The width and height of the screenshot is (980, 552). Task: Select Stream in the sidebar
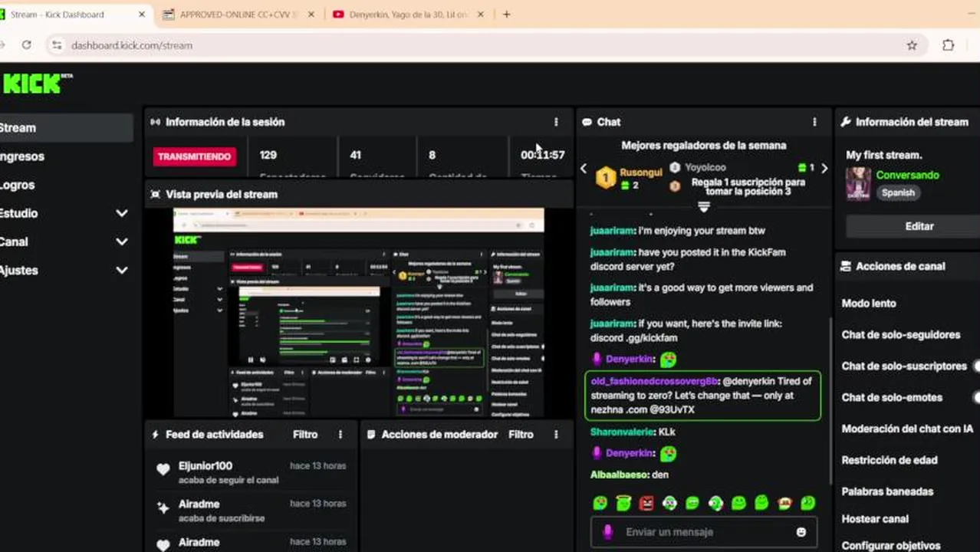(66, 128)
